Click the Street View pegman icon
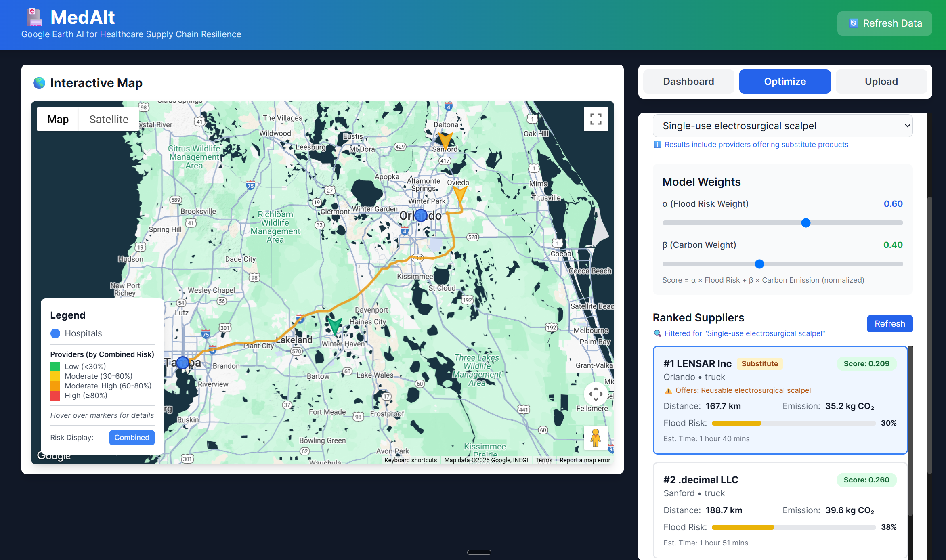This screenshot has height=560, width=946. [596, 438]
